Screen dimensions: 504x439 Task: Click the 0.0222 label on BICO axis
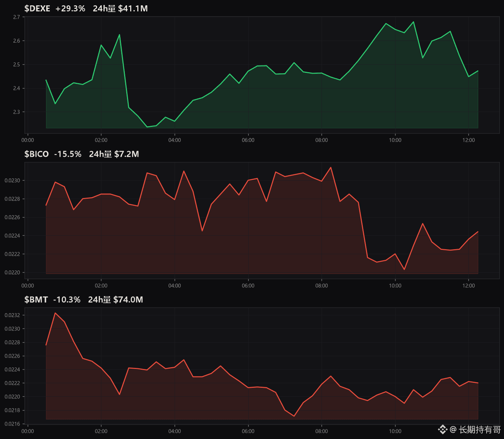12,254
